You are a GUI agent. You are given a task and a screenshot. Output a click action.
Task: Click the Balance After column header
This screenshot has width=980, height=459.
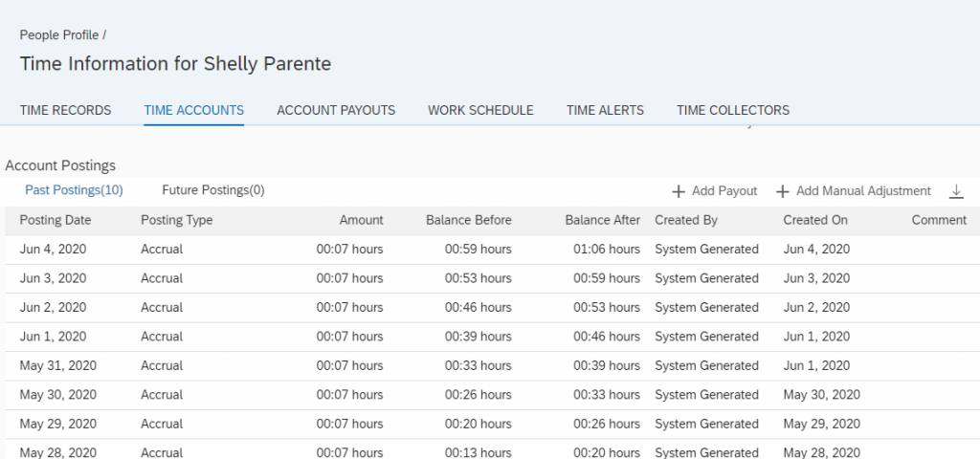(x=603, y=220)
